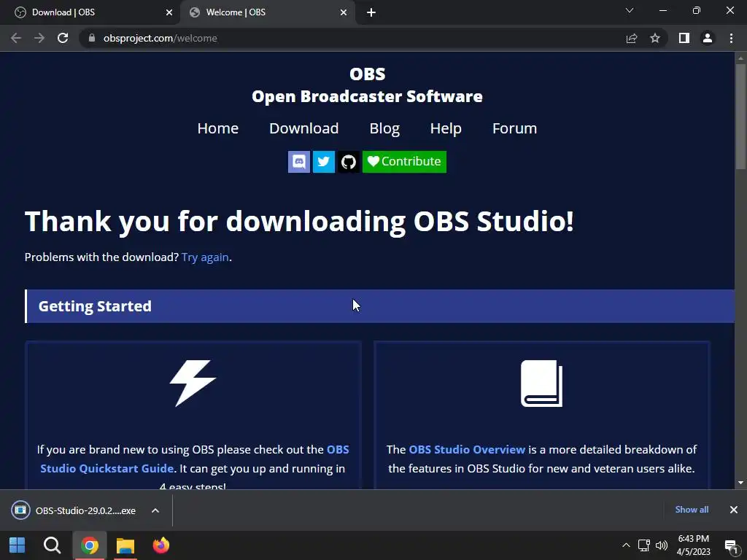Image resolution: width=747 pixels, height=560 pixels.
Task: Click Show all downloads
Action: click(x=692, y=510)
